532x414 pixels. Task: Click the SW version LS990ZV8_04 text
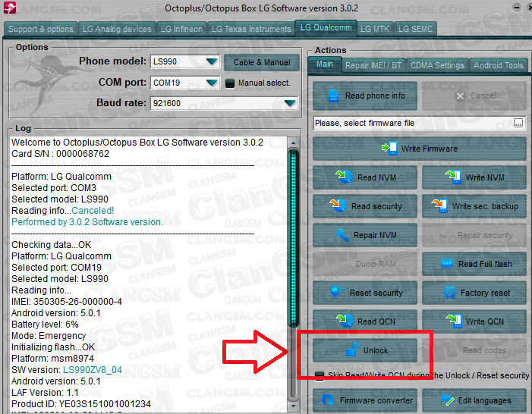tap(93, 370)
